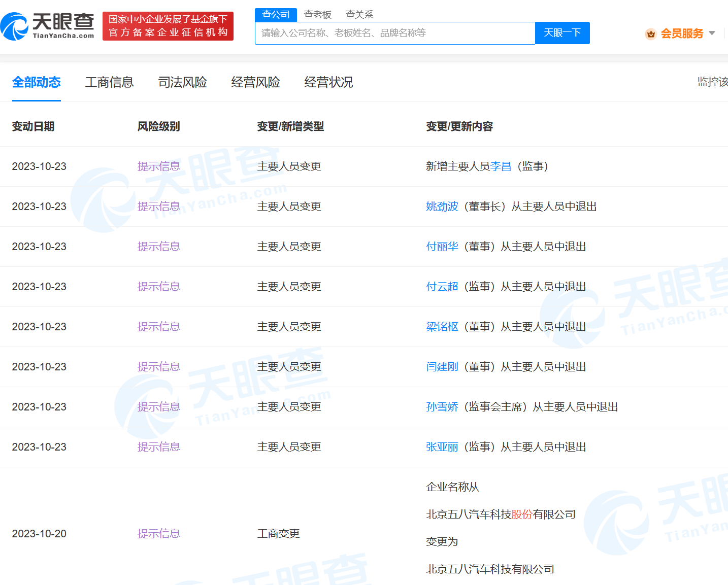This screenshot has width=728, height=585.
Task: Click the orange member crown icon
Action: [x=650, y=34]
